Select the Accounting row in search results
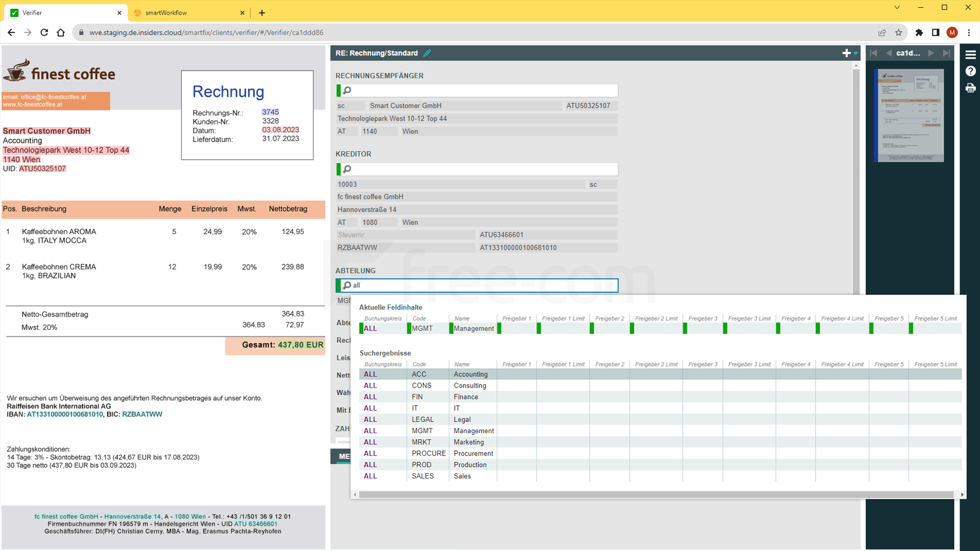This screenshot has height=551, width=980. pos(470,374)
